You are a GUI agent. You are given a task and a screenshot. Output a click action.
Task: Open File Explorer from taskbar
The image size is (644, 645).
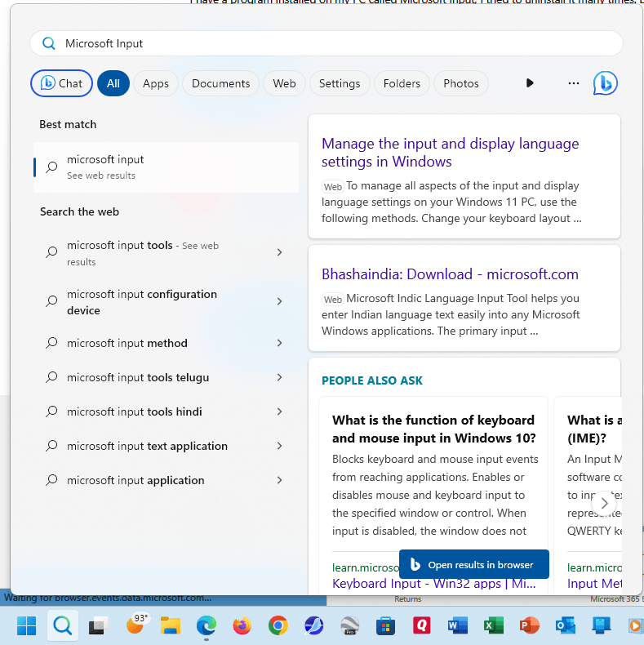[171, 625]
